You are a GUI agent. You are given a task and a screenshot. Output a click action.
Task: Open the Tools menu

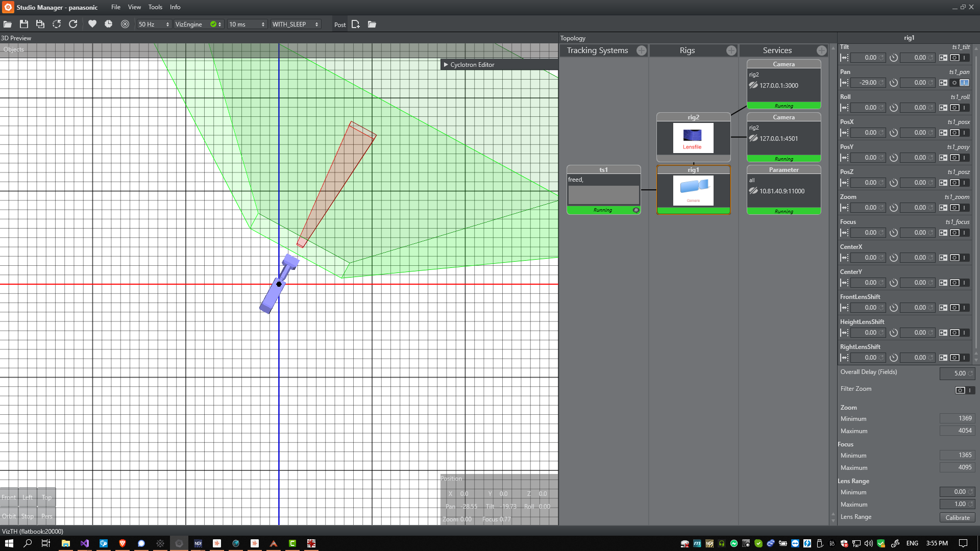[x=155, y=7]
